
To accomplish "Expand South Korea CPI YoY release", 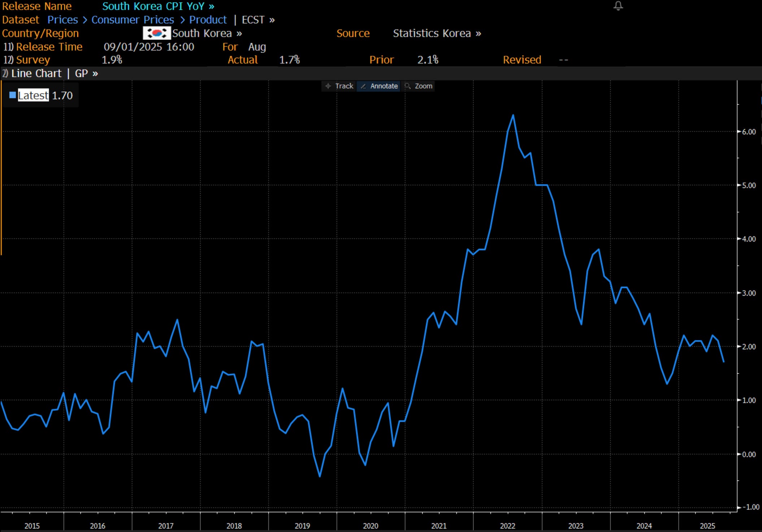I will tap(158, 6).
